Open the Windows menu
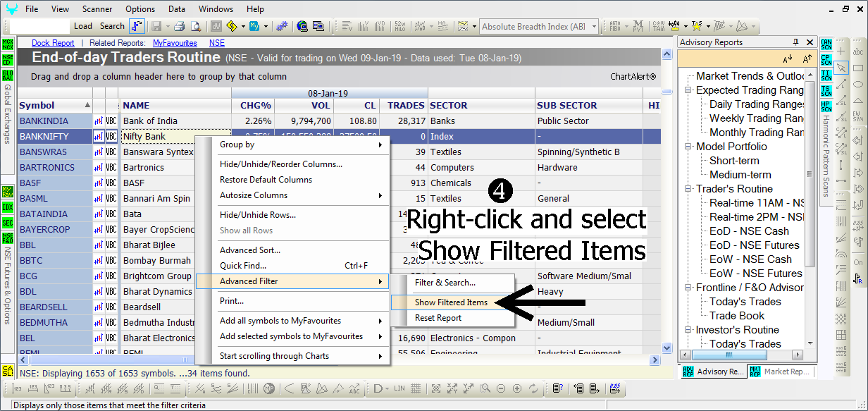868x411 pixels. click(216, 9)
